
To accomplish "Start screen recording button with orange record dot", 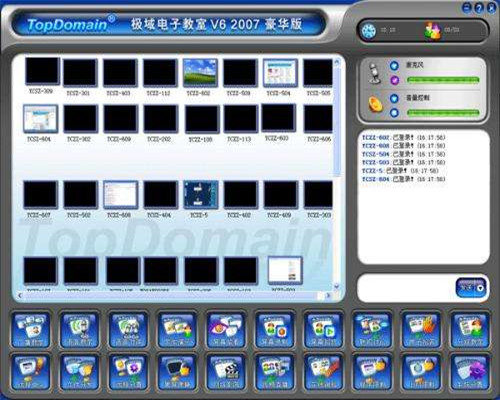I will [275, 330].
